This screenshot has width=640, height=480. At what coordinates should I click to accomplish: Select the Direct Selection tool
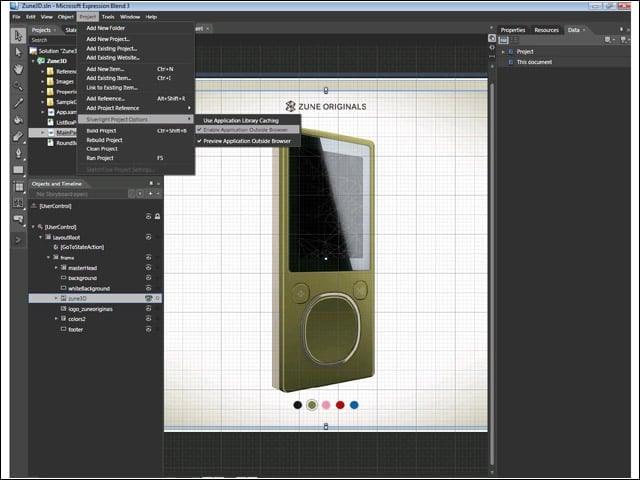point(18,52)
